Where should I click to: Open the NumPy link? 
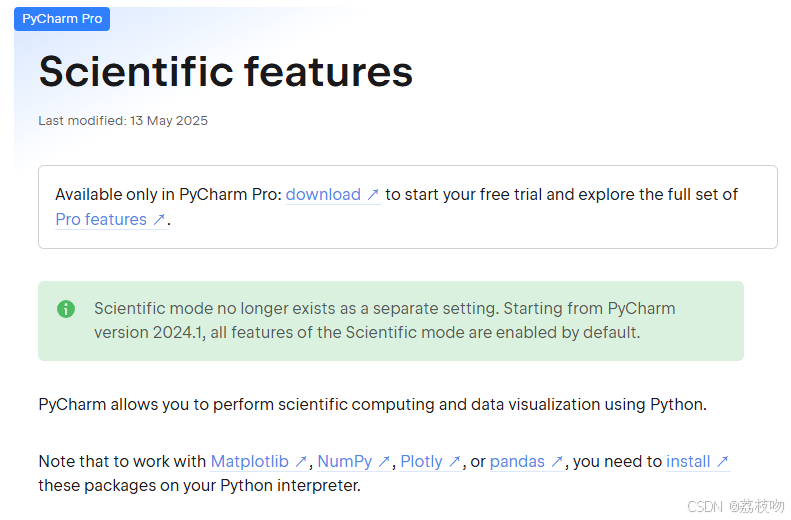[345, 461]
